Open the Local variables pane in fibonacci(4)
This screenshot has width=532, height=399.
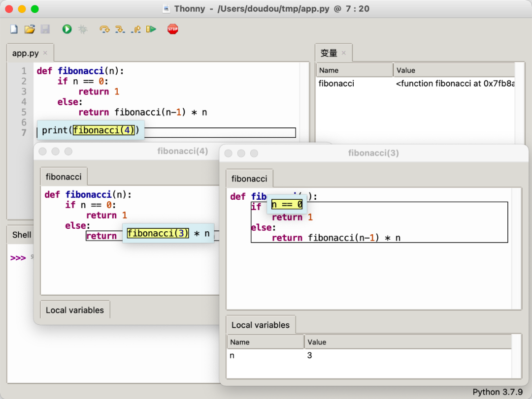click(x=74, y=309)
